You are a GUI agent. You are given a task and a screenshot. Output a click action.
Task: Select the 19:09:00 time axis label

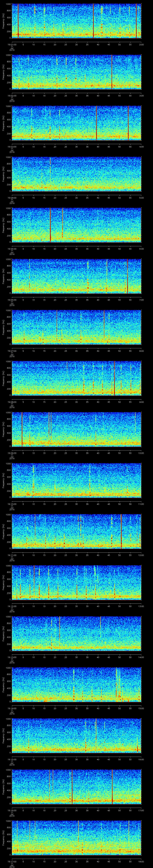click(x=12, y=453)
